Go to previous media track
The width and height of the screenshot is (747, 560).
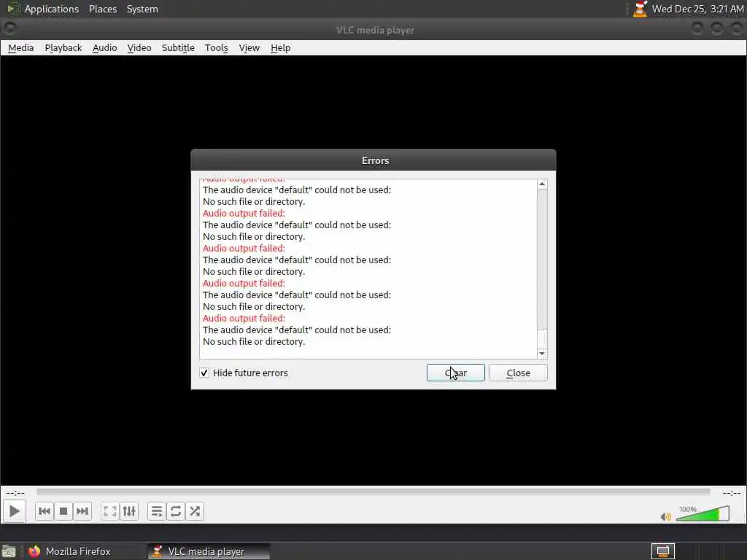coord(44,511)
